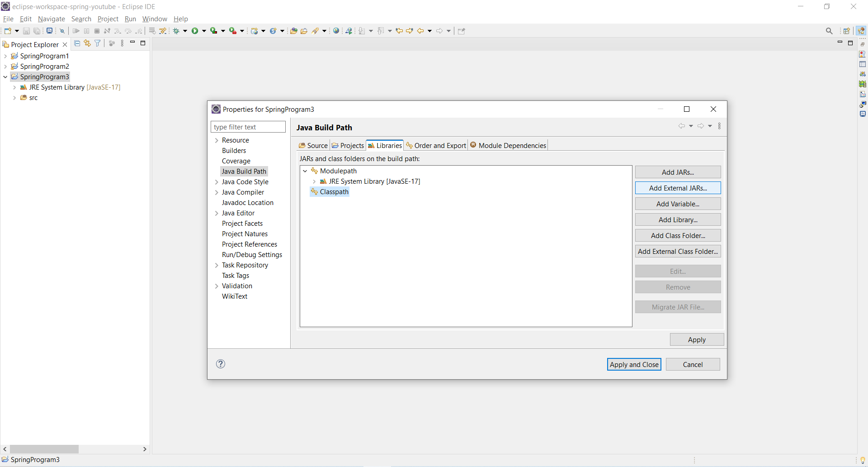Viewport: 868px width, 467px height.
Task: Click the Add External JARs... button
Action: [x=678, y=188]
